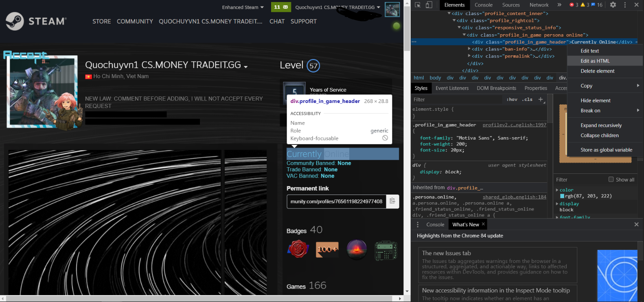
Task: Open the console drawer three-dot menu
Action: pos(418,225)
